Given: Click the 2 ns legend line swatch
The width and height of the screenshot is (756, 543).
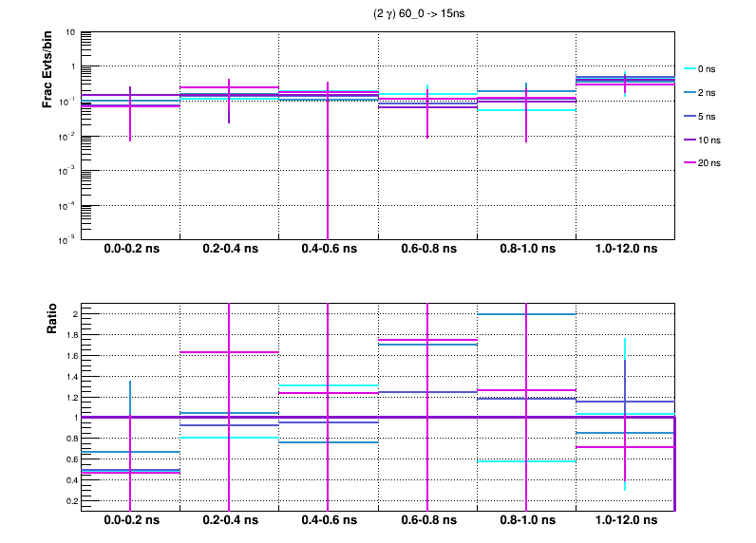Looking at the screenshot, I should (x=690, y=93).
